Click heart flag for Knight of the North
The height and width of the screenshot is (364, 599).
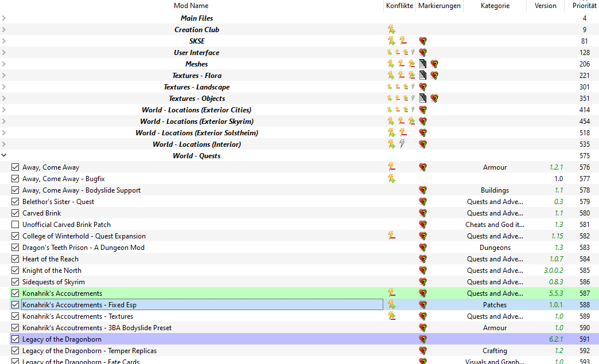(423, 270)
